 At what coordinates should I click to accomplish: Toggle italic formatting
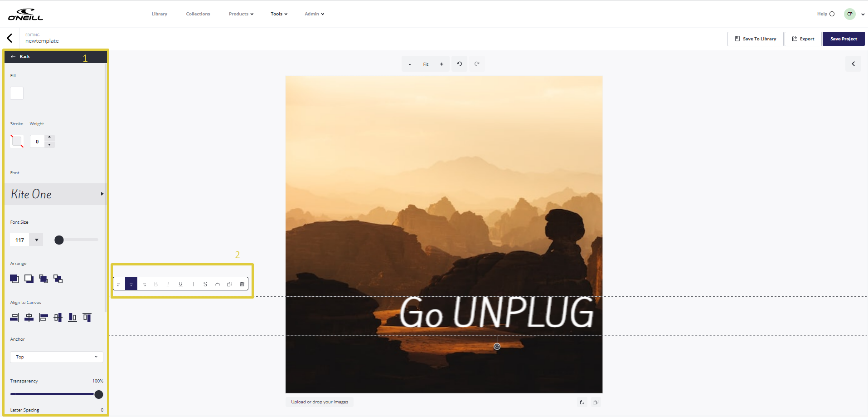click(168, 284)
